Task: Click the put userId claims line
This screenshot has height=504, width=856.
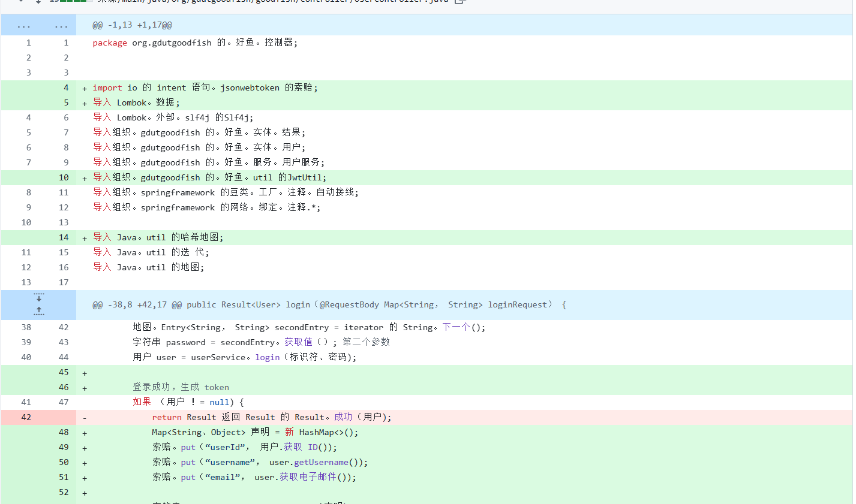Action: [244, 447]
